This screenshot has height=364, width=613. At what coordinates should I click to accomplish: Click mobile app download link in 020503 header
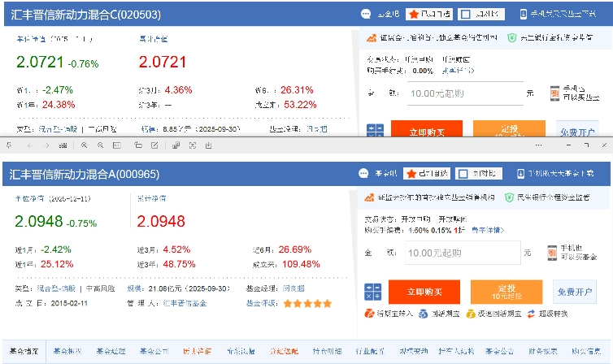(558, 14)
